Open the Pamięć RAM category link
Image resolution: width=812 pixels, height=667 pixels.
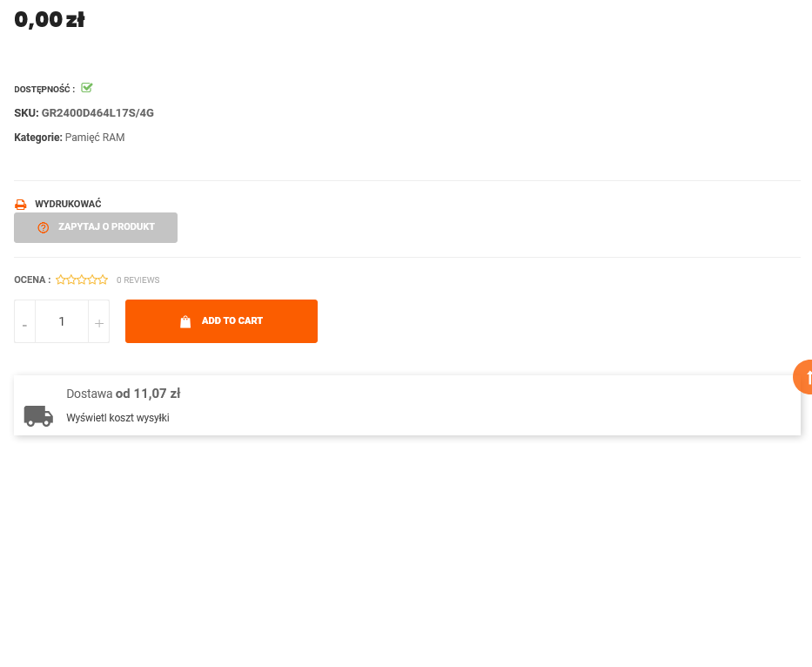tap(95, 138)
